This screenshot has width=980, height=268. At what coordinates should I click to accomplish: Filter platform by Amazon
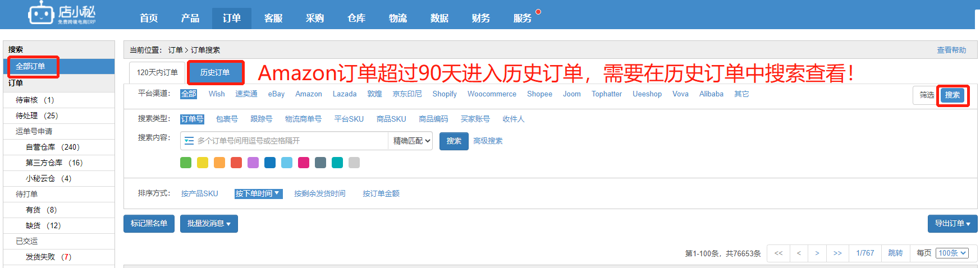(309, 94)
